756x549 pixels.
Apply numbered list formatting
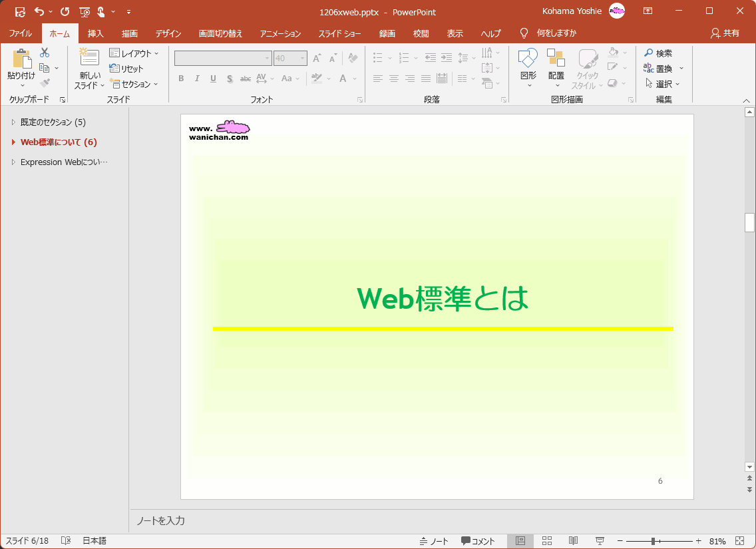tap(404, 58)
